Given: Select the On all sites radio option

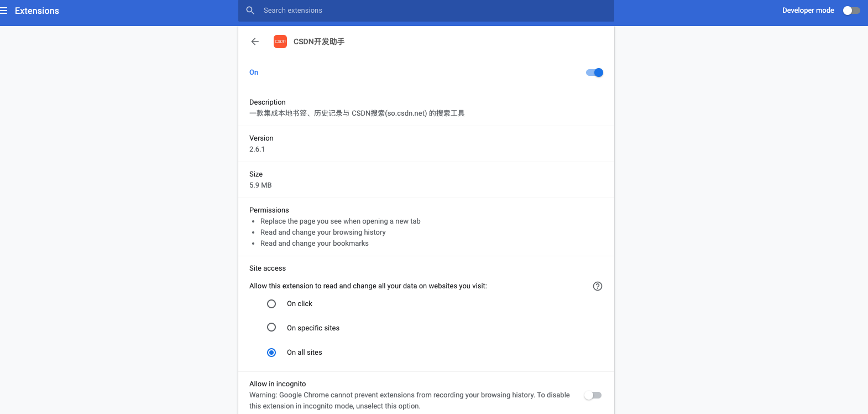Looking at the screenshot, I should (271, 353).
